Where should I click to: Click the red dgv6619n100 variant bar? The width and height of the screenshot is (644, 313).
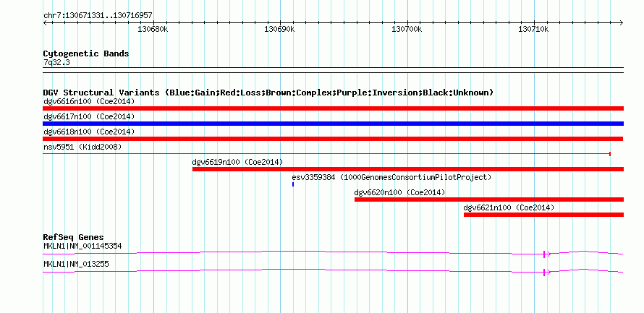click(408, 169)
